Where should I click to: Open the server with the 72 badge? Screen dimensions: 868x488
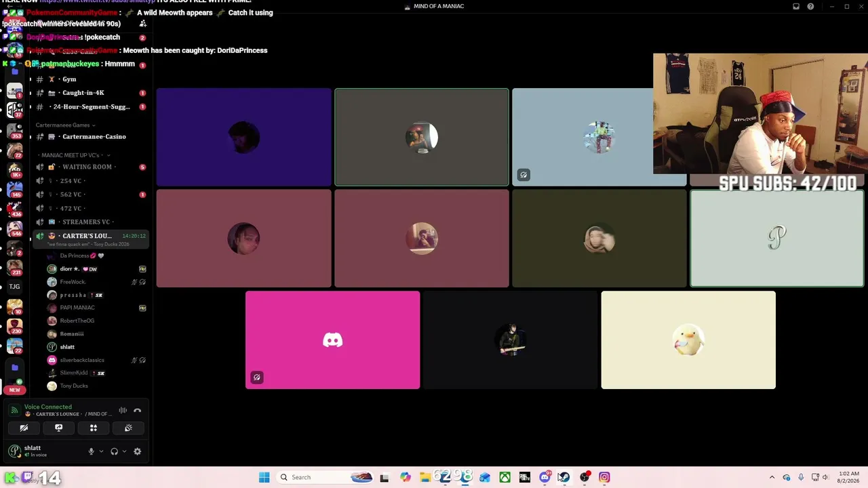pos(14,152)
